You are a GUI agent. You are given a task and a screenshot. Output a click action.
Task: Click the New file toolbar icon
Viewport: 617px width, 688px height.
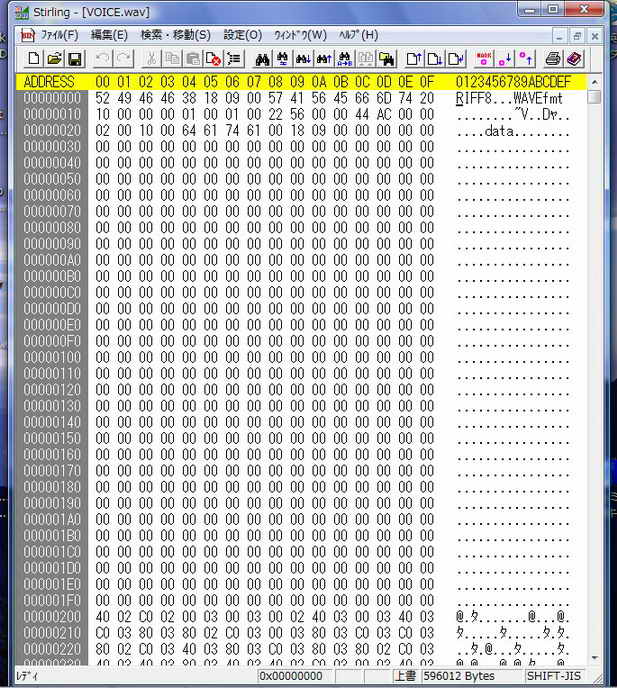coord(34,59)
